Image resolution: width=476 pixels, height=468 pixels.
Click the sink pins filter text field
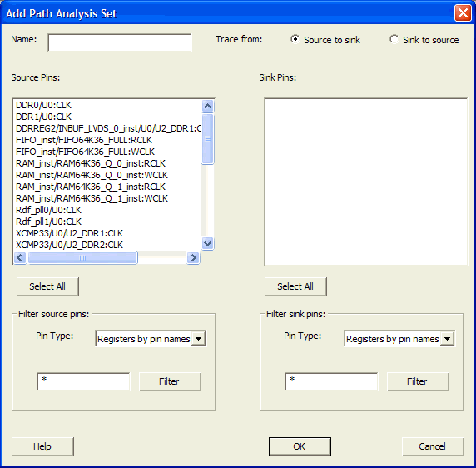331,381
